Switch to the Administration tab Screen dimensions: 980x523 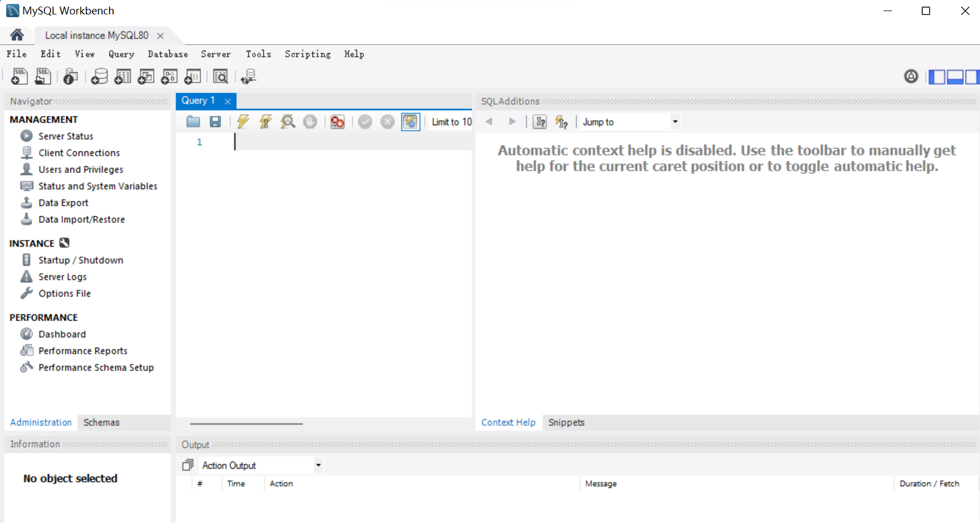point(41,422)
